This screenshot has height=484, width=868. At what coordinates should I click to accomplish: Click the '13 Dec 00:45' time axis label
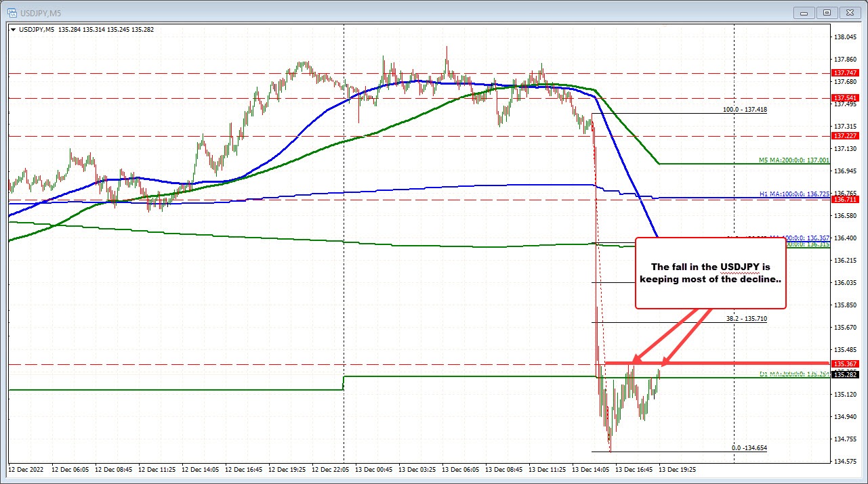374,468
